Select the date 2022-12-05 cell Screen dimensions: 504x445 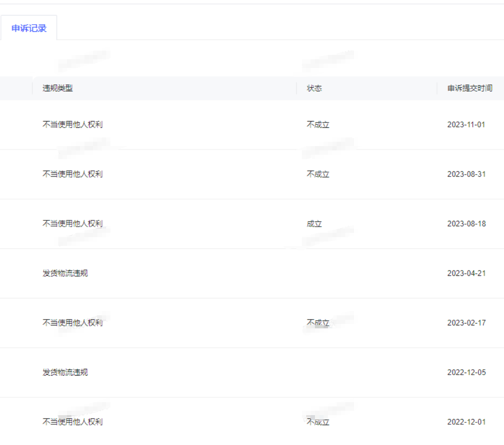[466, 373]
